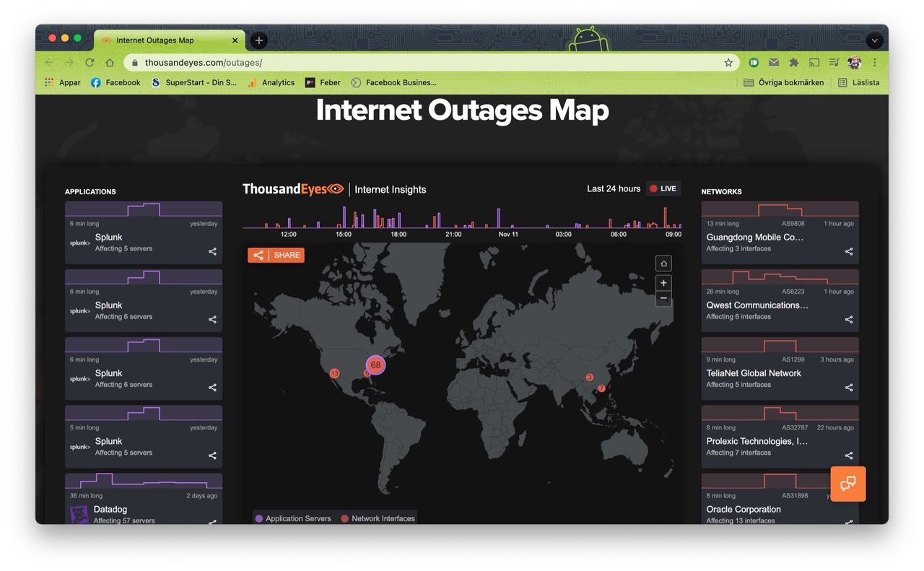Reload the page
Screen dimensions: 924x571
tap(90, 63)
